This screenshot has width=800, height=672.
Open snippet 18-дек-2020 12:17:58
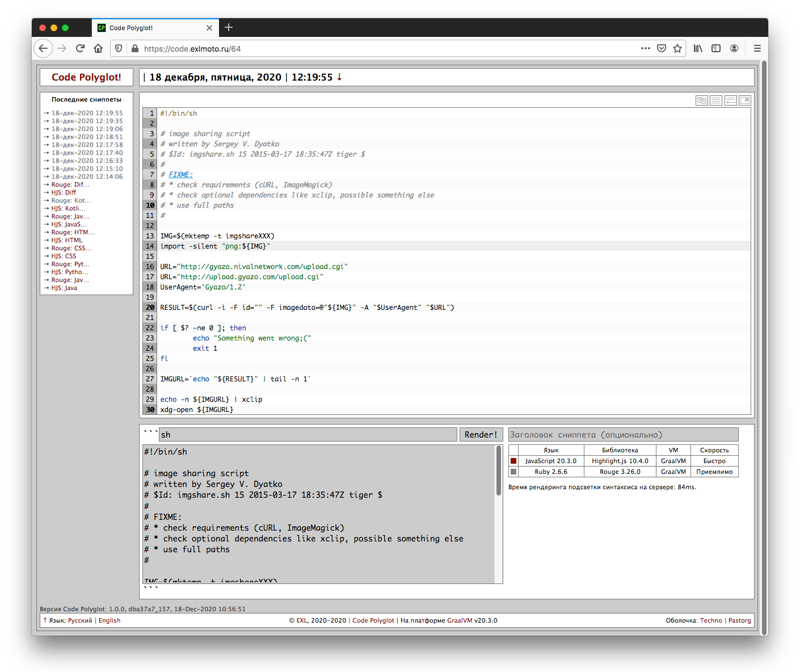[87, 145]
